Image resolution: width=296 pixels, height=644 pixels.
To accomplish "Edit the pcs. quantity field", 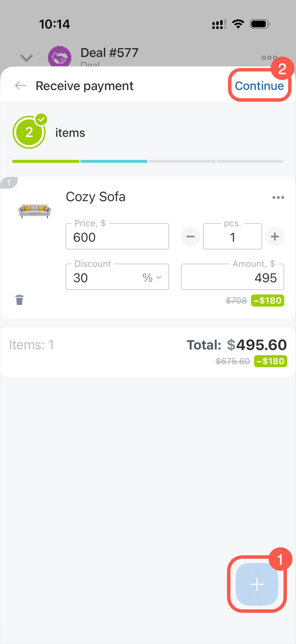I will (x=232, y=237).
